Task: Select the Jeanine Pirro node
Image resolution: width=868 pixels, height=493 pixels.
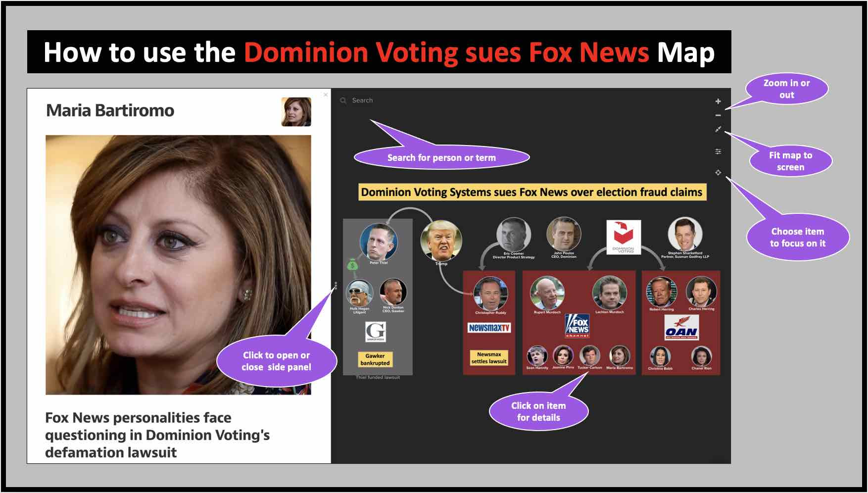Action: [563, 355]
